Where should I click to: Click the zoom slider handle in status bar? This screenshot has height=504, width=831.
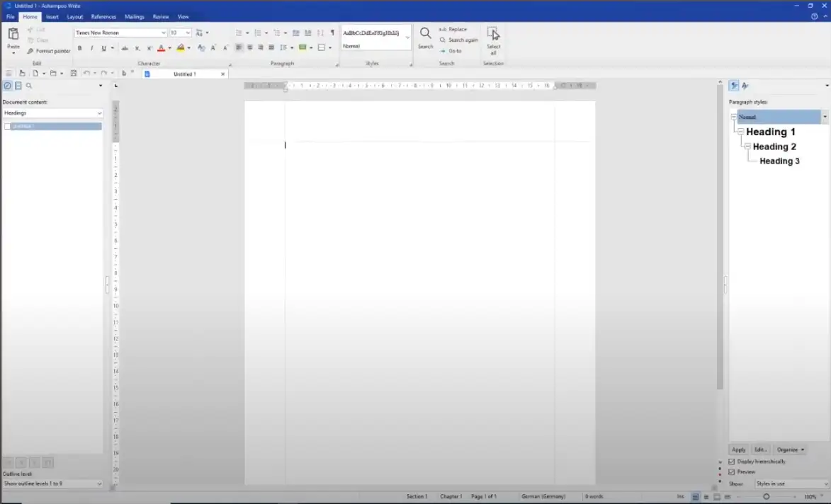(766, 497)
